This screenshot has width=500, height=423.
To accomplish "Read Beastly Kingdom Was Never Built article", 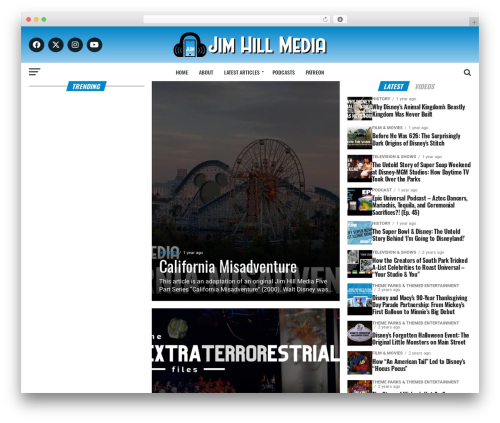I will click(418, 111).
